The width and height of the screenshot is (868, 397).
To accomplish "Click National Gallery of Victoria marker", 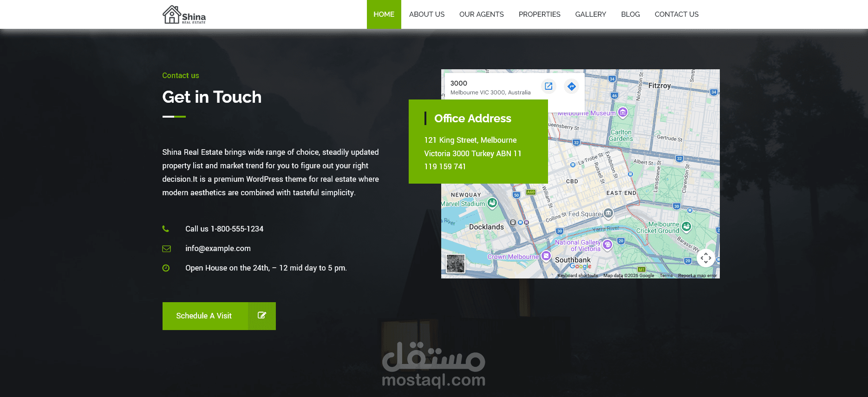I will point(607,244).
